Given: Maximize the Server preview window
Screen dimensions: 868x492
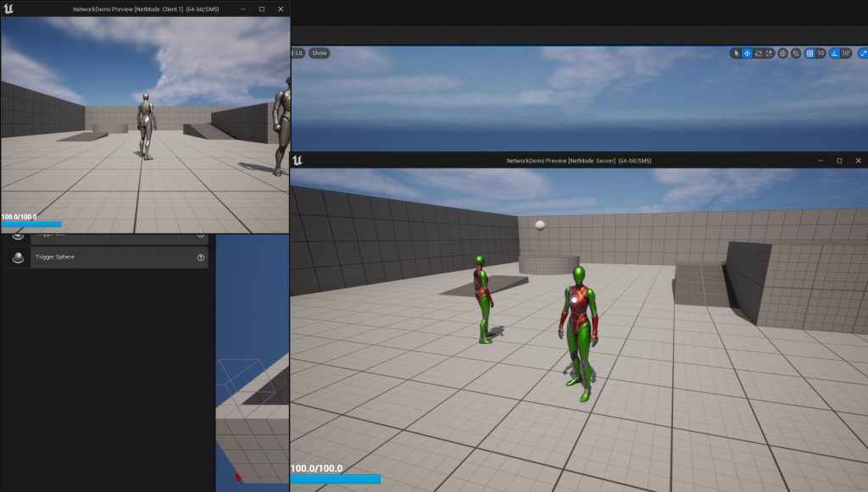Looking at the screenshot, I should (839, 161).
